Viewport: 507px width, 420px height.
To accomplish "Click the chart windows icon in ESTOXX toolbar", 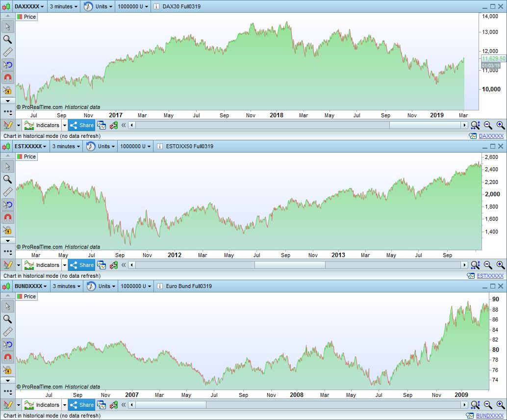I will (101, 265).
